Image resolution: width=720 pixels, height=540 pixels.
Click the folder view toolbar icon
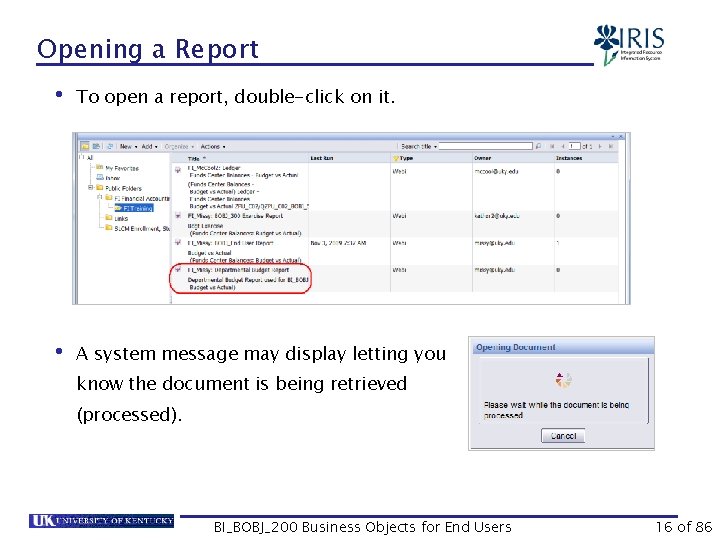point(85,146)
